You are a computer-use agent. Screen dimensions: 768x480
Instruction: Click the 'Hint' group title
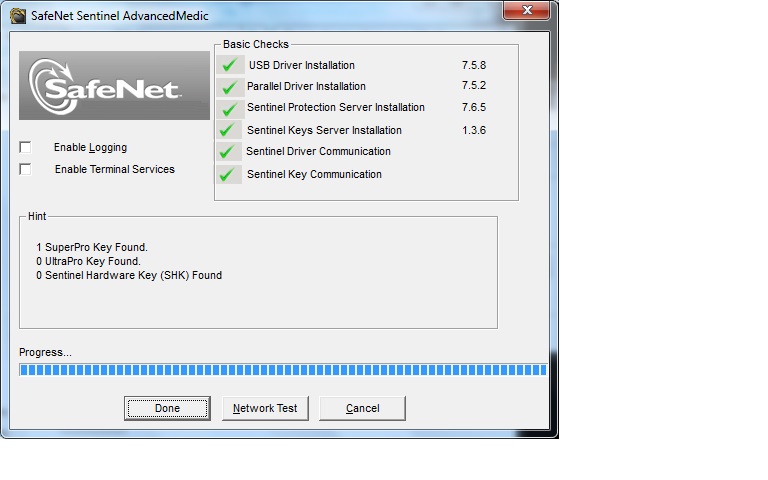coord(37,216)
